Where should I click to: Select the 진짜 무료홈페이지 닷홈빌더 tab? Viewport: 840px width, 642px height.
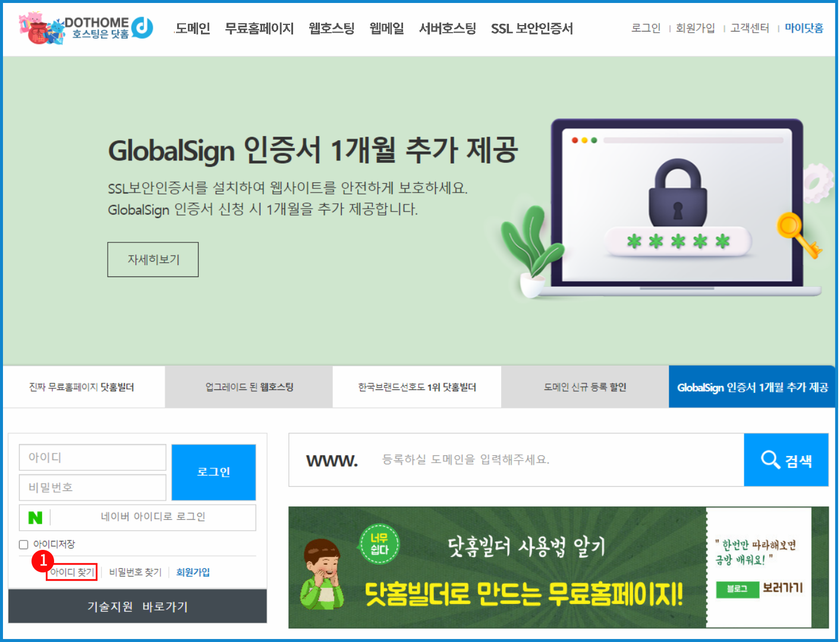82,388
